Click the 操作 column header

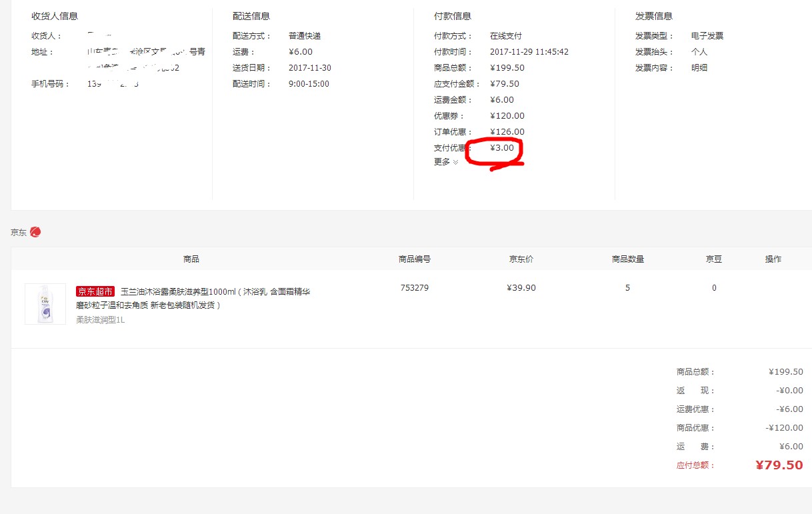coord(773,259)
